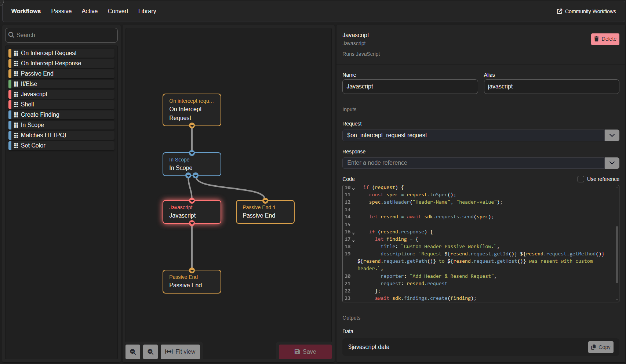Click the grip icon beside On Intercept Response

(x=16, y=63)
